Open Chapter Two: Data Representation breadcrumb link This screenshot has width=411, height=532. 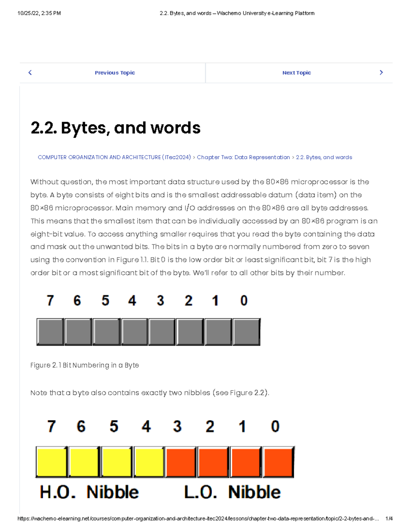pos(244,157)
